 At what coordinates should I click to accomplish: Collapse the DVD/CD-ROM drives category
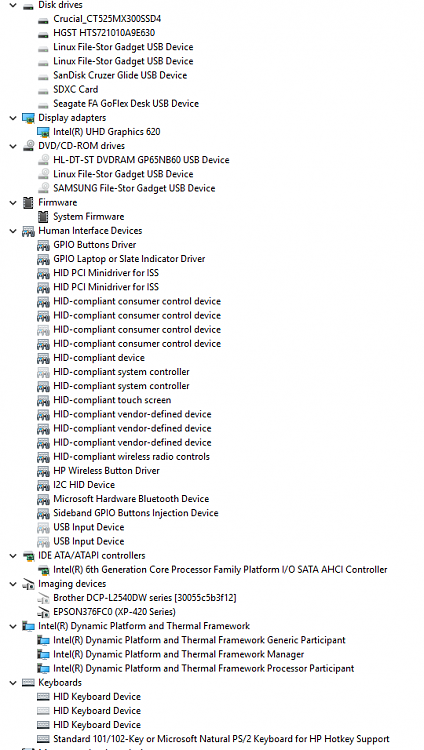pos(13,146)
